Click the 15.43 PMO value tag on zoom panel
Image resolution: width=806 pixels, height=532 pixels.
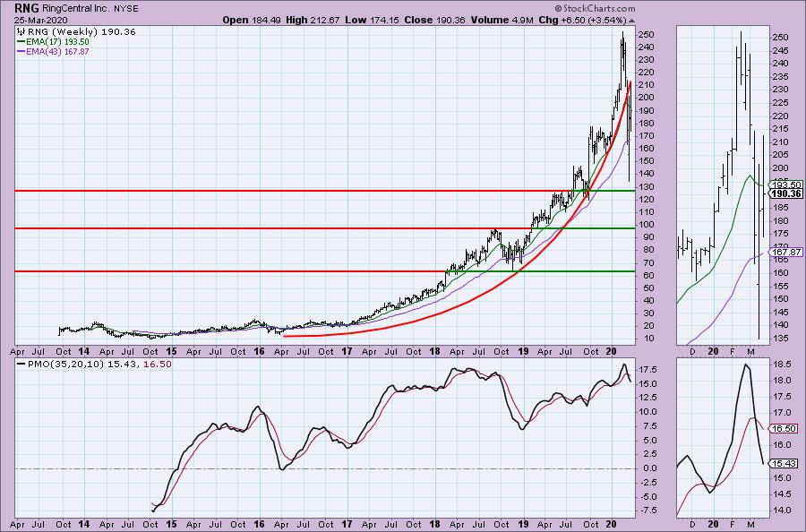pos(784,464)
